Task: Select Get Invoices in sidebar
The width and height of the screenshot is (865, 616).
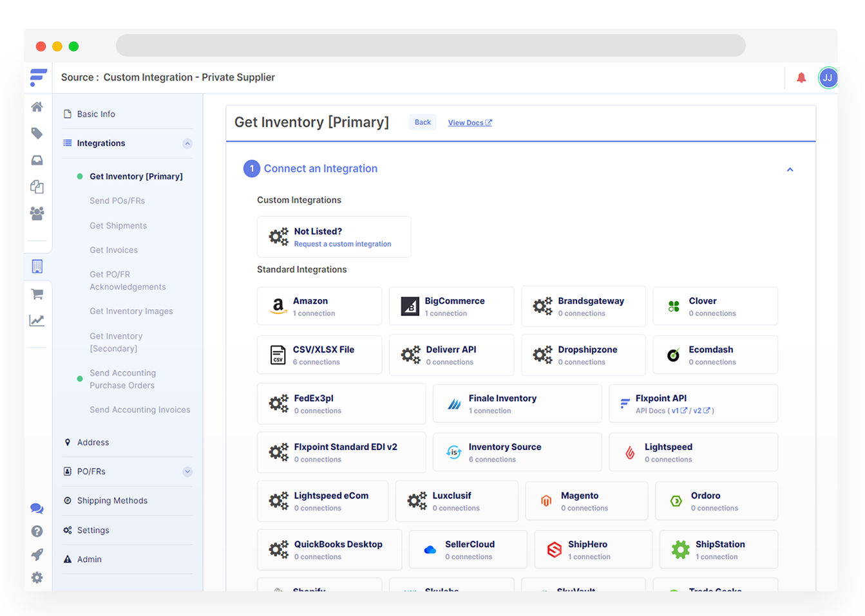Action: click(x=113, y=250)
